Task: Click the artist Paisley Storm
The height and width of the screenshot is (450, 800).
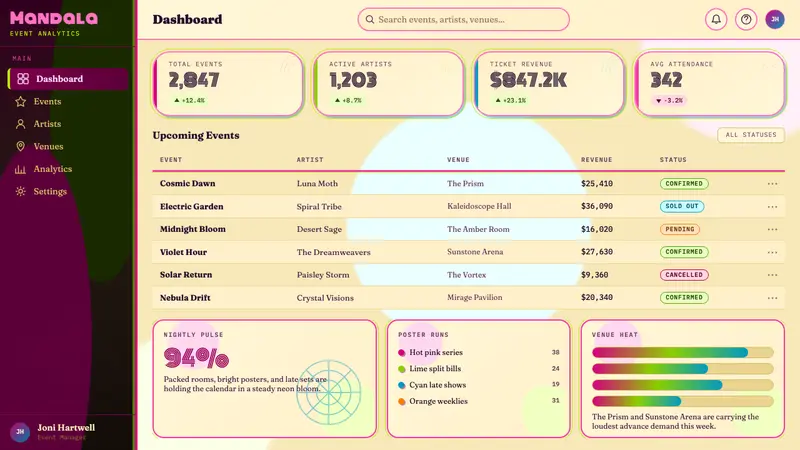Action: click(323, 274)
